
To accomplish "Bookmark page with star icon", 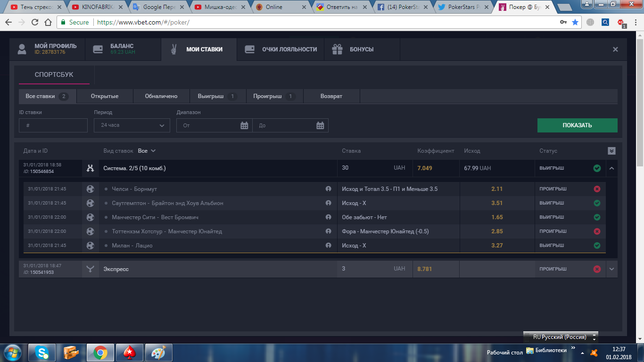I will pos(575,22).
